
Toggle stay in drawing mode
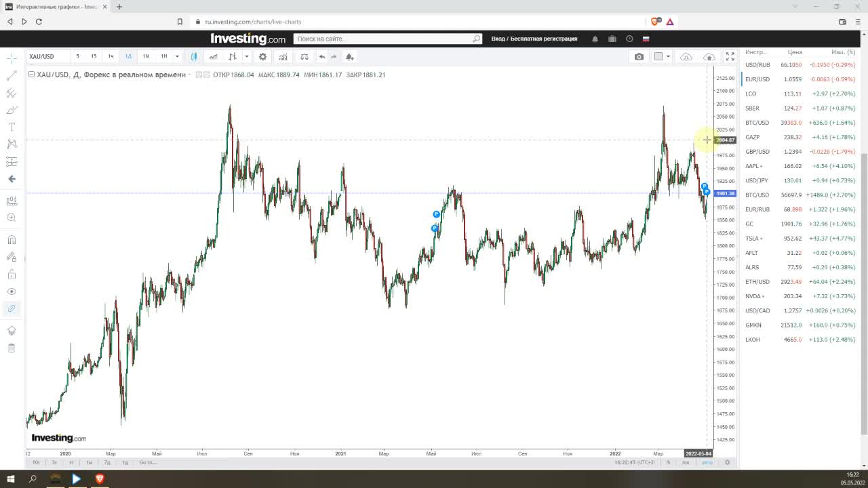12,257
